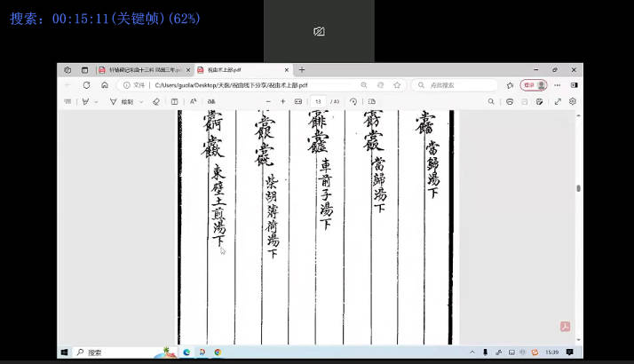This screenshot has width=634, height=364.
Task: Click the red PDF Acrobat floating icon
Action: click(x=564, y=326)
